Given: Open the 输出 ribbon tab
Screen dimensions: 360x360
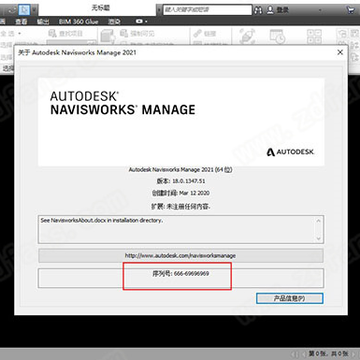Looking at the screenshot, I should (x=43, y=22).
